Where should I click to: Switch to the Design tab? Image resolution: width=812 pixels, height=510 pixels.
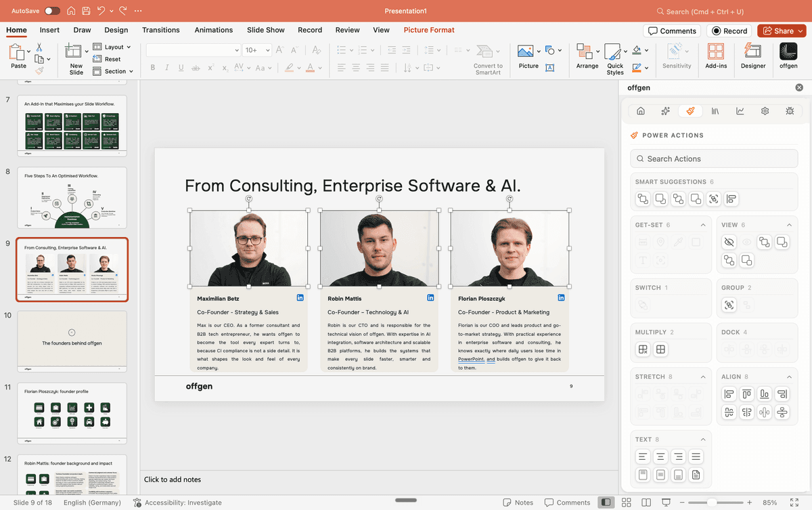click(x=116, y=30)
